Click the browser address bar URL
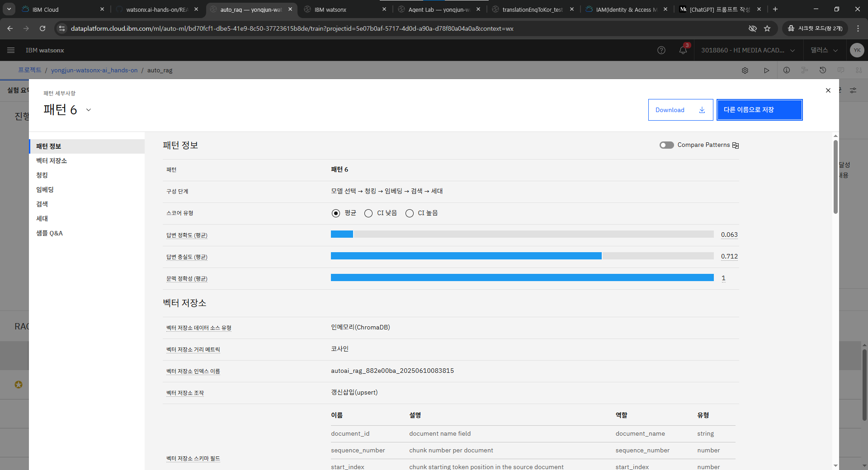868x470 pixels. point(292,28)
